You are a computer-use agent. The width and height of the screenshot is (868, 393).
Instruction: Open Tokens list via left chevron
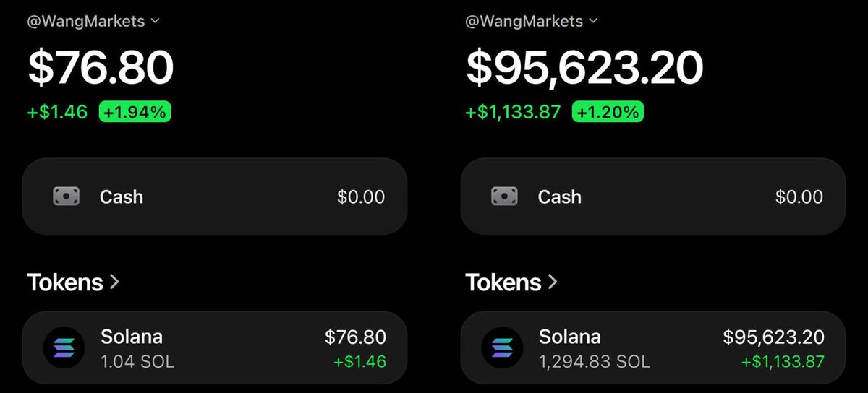coord(114,282)
